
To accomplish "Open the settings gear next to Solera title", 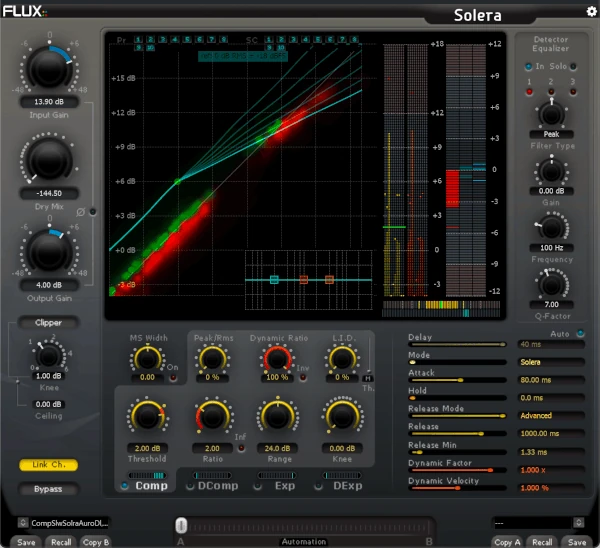I will (592, 11).
